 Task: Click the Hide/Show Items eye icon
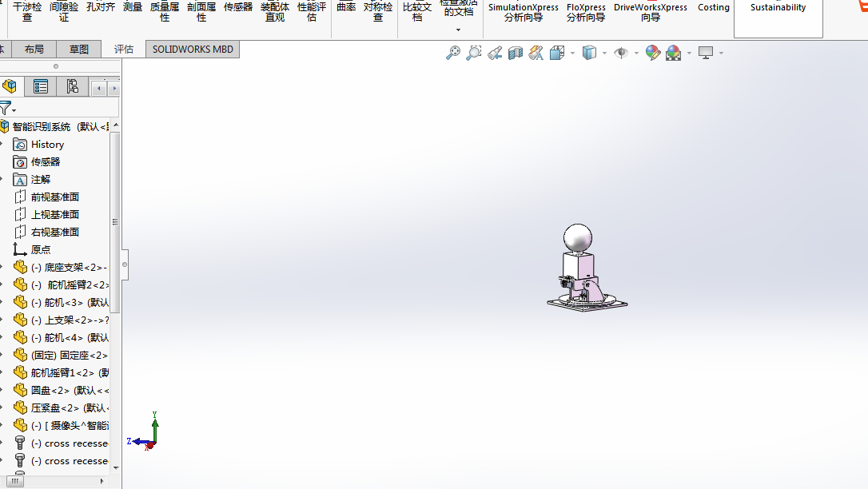point(621,53)
